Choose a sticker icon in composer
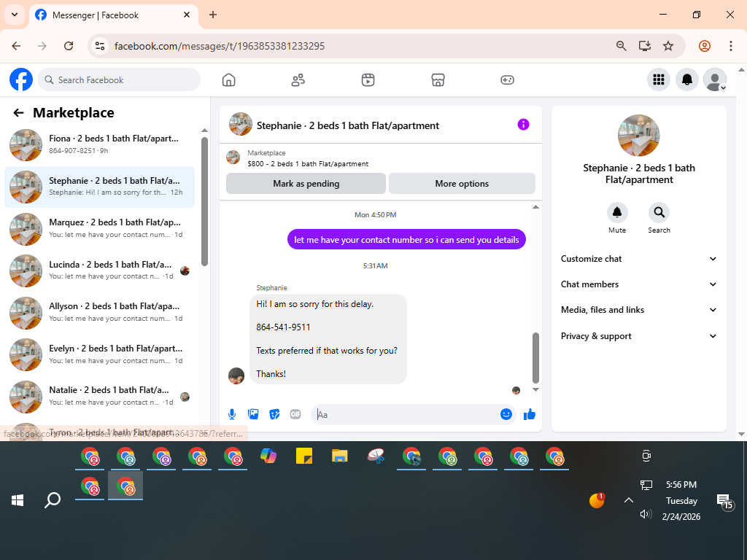Image resolution: width=747 pixels, height=560 pixels. click(274, 414)
